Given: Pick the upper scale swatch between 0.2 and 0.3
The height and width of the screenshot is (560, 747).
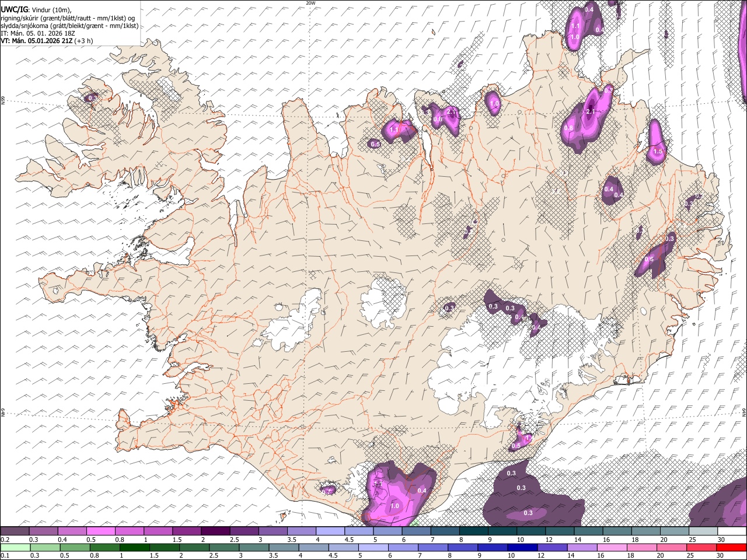Looking at the screenshot, I should pyautogui.click(x=15, y=531).
